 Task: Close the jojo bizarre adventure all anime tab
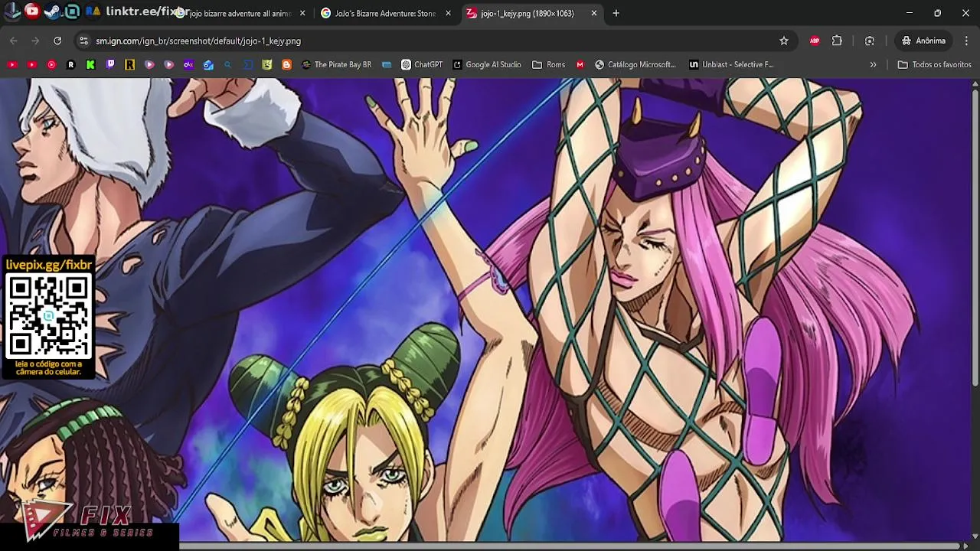[x=302, y=13]
